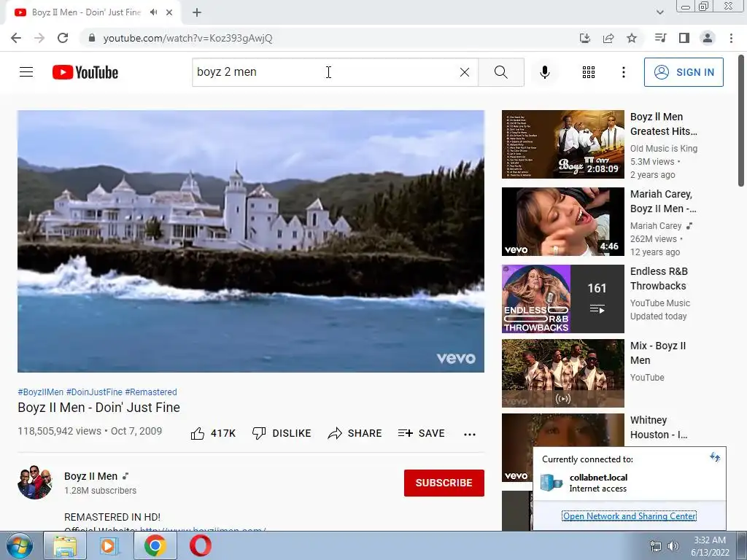The height and width of the screenshot is (560, 747).
Task: Open the Windows Start menu
Action: coord(20,545)
